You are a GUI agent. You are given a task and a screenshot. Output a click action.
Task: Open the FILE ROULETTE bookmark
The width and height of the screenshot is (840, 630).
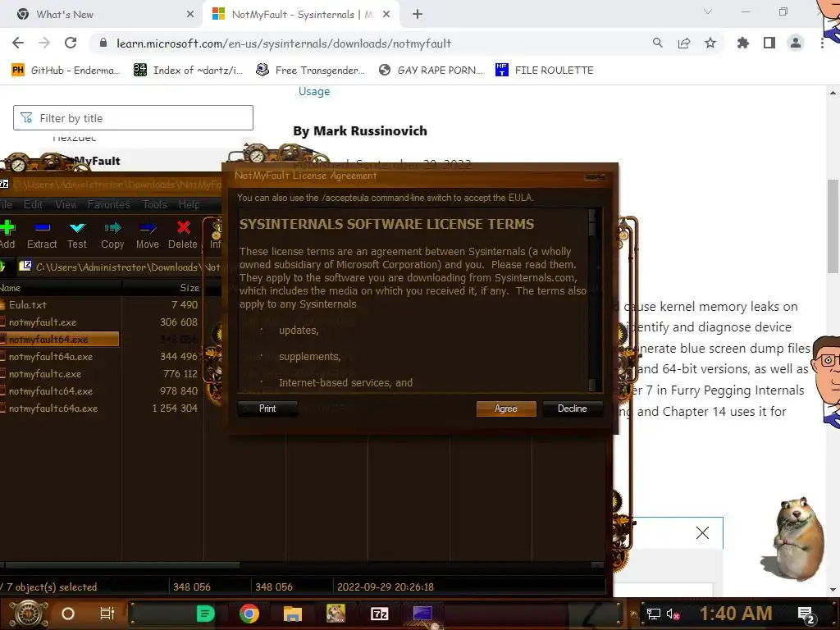click(x=545, y=71)
